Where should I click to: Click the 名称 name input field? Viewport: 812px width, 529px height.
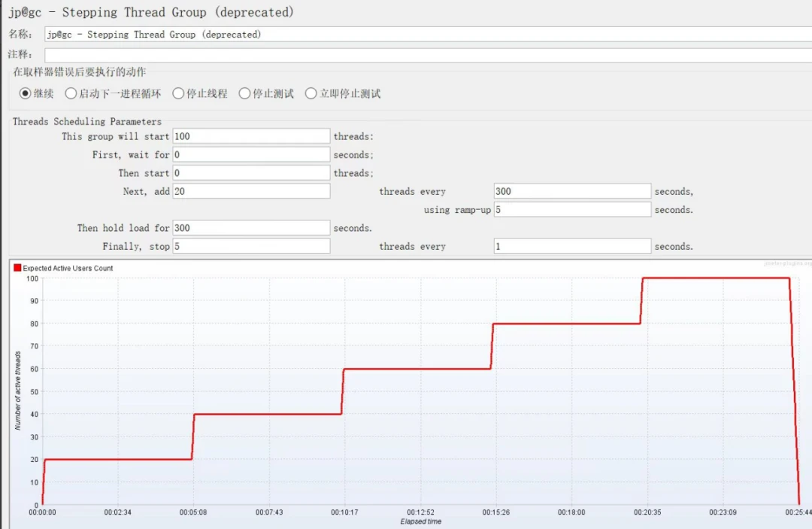point(427,35)
